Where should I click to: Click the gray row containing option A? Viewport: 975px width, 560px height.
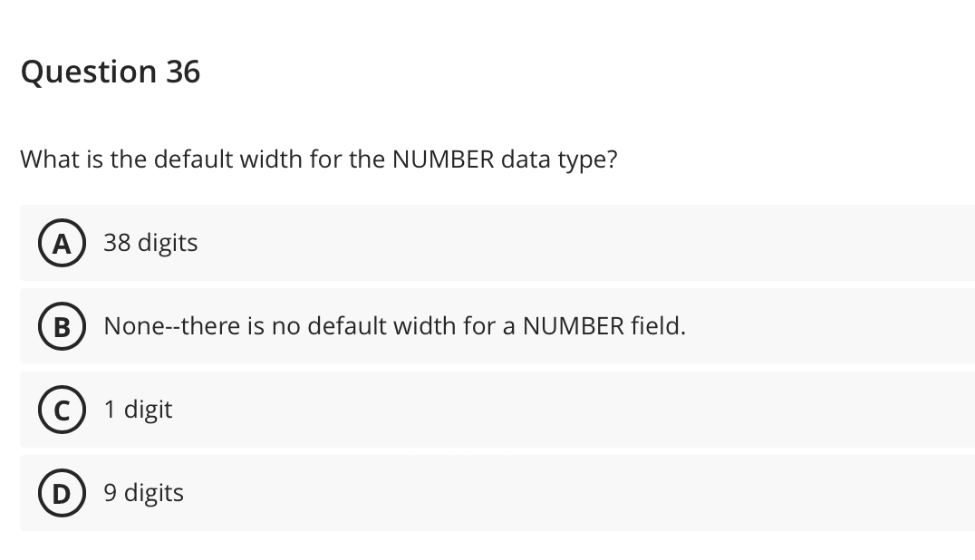[498, 243]
